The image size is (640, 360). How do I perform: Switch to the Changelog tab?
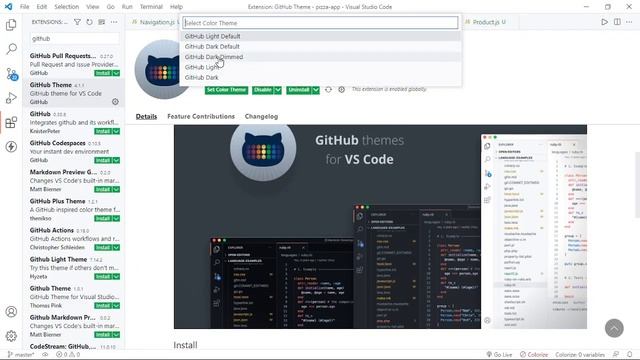261,116
